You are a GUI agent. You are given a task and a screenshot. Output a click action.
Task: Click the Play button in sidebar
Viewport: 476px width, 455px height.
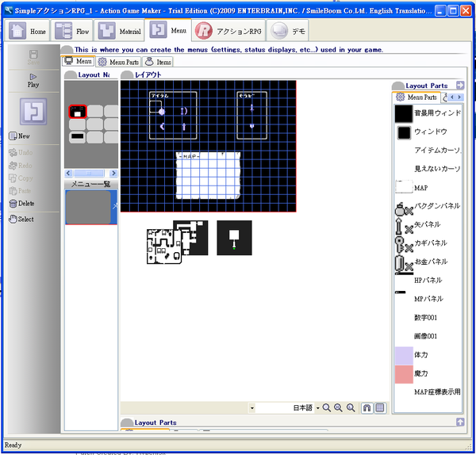(33, 81)
